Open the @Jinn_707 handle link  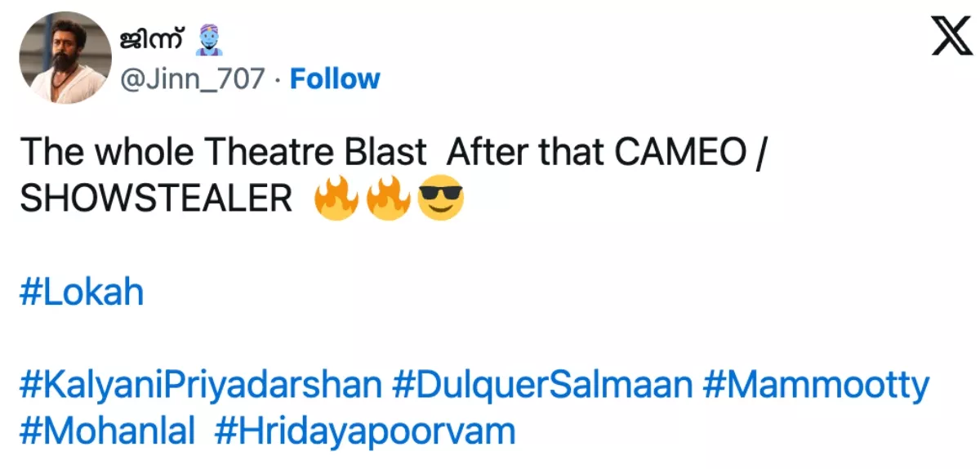click(193, 79)
